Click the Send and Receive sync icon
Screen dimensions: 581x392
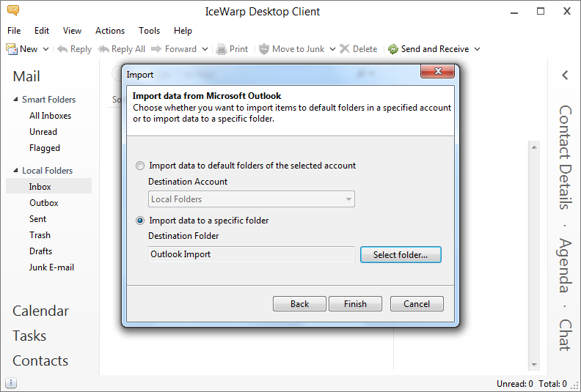point(392,49)
